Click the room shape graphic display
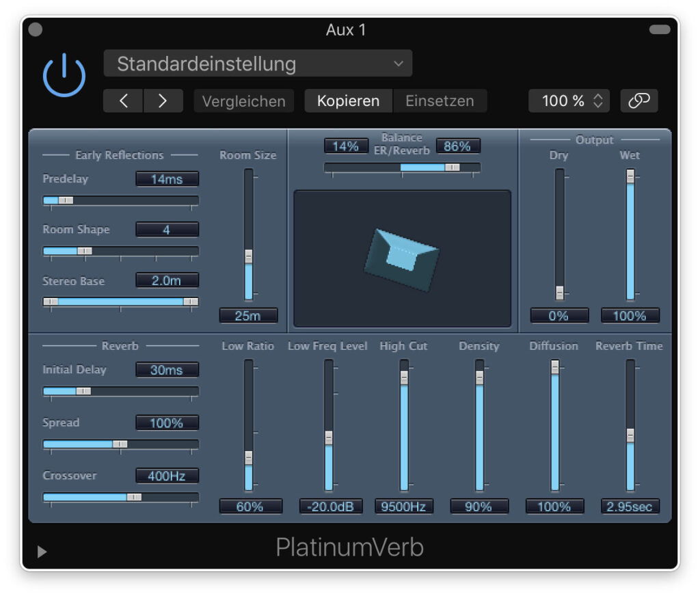Viewport: 700px width, 596px height. click(x=402, y=259)
